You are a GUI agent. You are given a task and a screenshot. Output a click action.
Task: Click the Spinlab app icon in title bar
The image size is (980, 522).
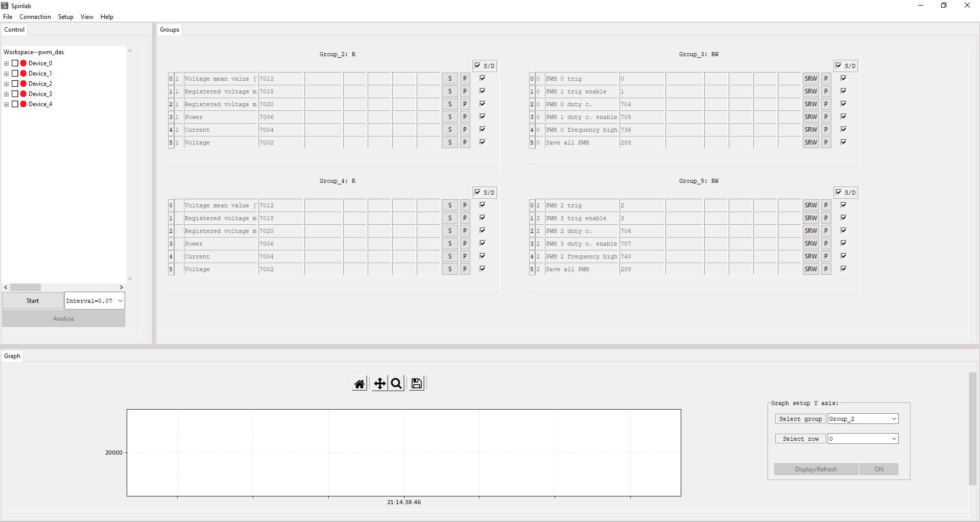[5, 6]
